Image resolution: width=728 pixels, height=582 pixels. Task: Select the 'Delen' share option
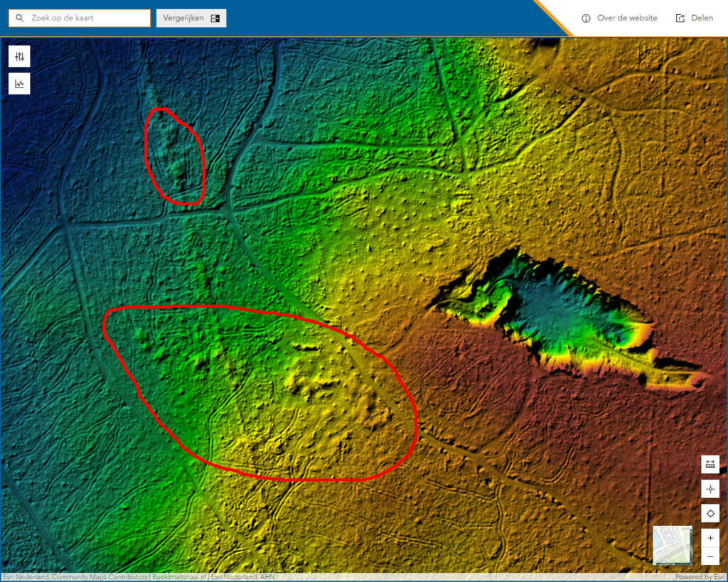click(x=702, y=18)
